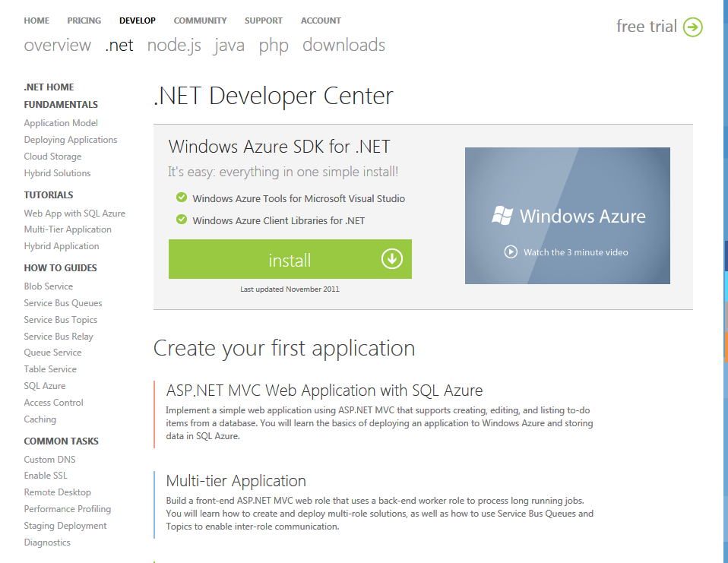Screen dimensions: 728x563
Task: Open Custom DNS task link
Action: click(x=49, y=460)
